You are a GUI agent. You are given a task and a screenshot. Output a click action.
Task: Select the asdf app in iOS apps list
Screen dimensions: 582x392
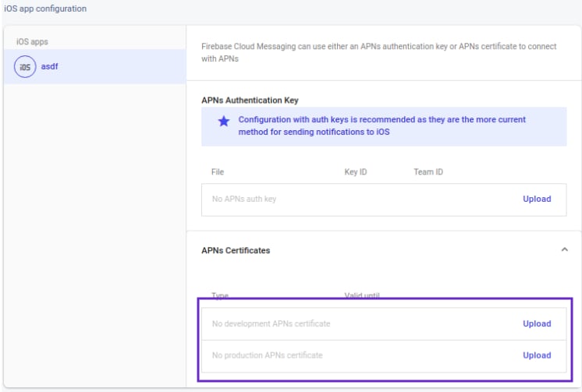pos(94,67)
